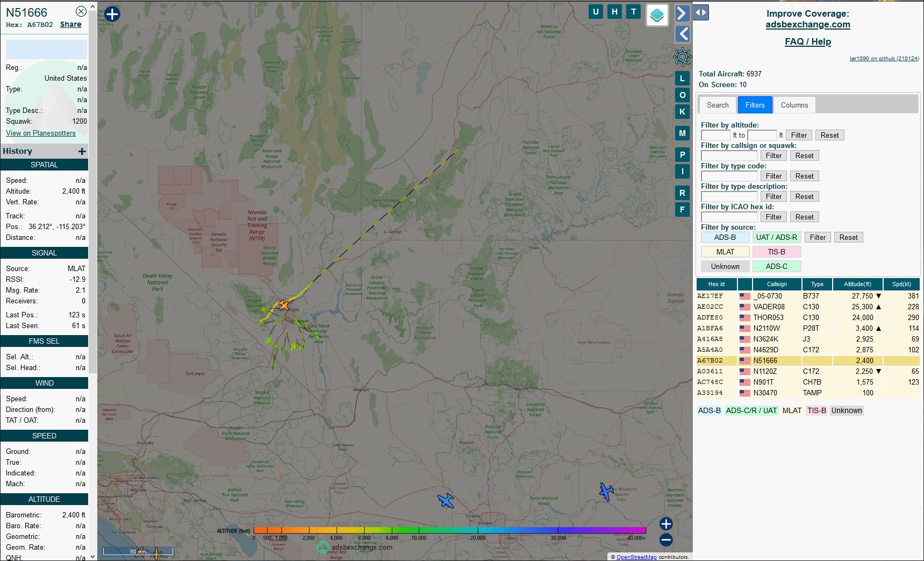Image resolution: width=924 pixels, height=561 pixels.
Task: Click the ALTITUDE section header
Action: (44, 499)
